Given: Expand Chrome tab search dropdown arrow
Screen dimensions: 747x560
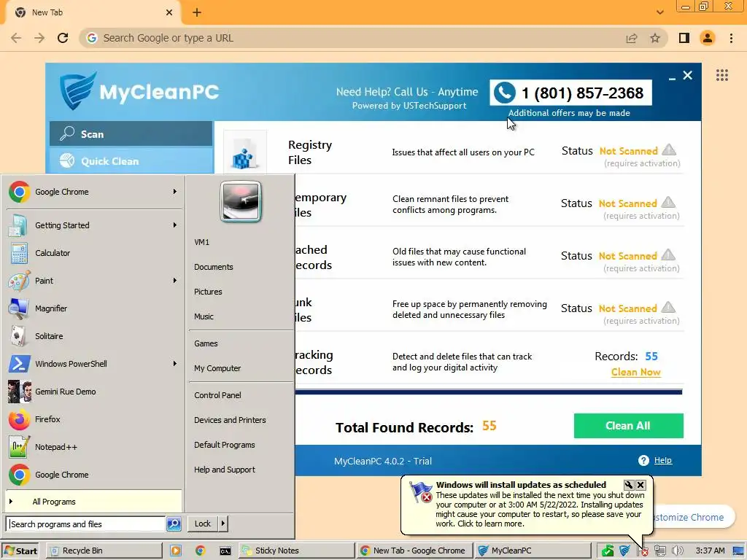Looking at the screenshot, I should point(659,13).
